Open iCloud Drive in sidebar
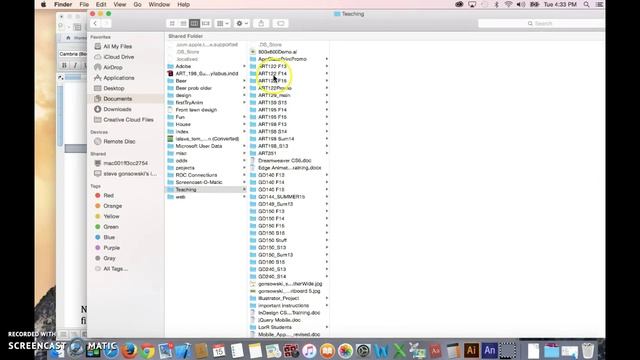Screen dimensions: 640x360 (x=118, y=57)
